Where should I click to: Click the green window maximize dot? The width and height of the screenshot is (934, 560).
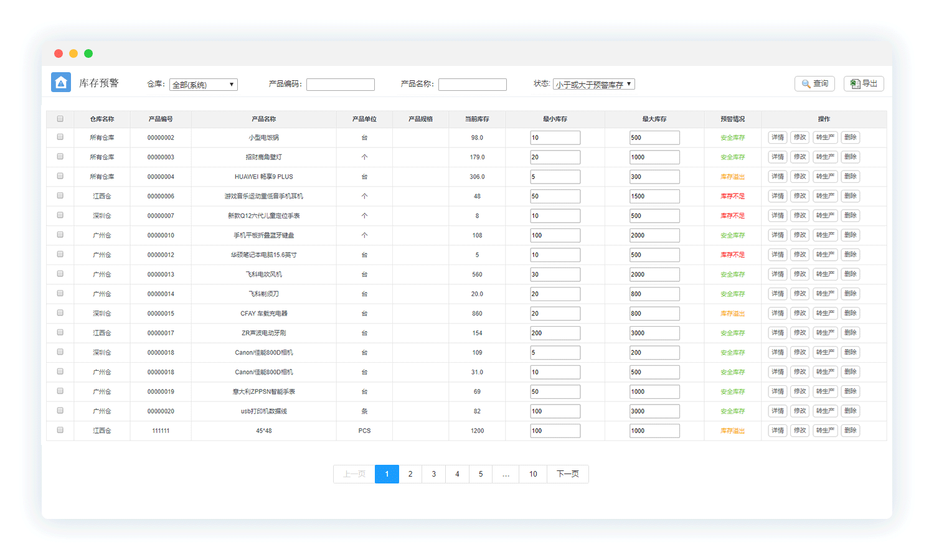coord(88,54)
